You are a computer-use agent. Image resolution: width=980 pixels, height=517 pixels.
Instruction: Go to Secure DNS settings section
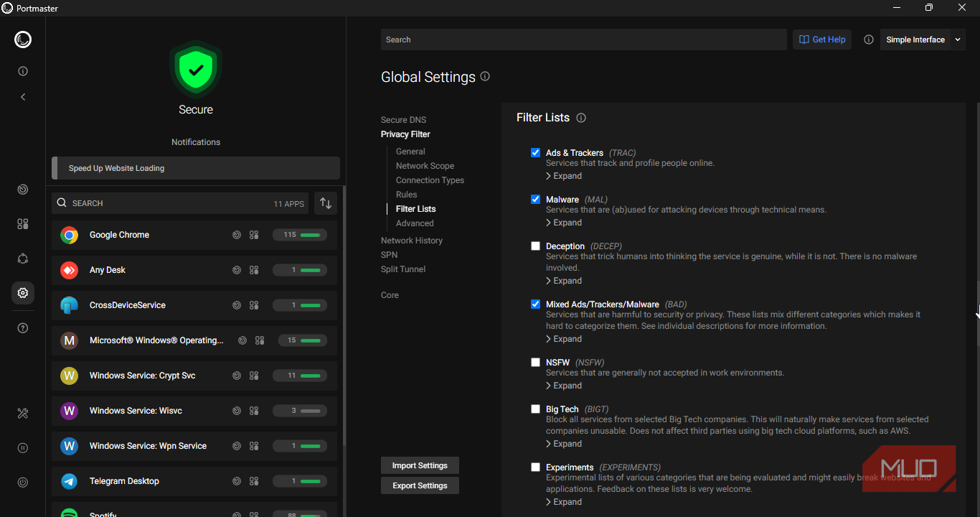click(x=403, y=120)
